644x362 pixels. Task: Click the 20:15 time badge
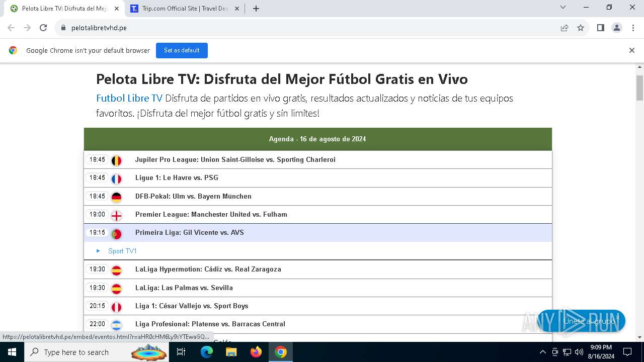tap(97, 306)
